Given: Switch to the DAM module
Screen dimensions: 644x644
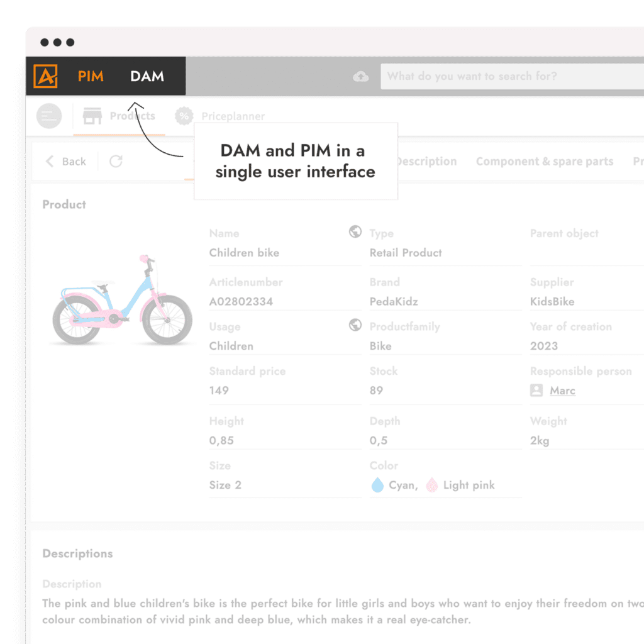Looking at the screenshot, I should click(147, 77).
